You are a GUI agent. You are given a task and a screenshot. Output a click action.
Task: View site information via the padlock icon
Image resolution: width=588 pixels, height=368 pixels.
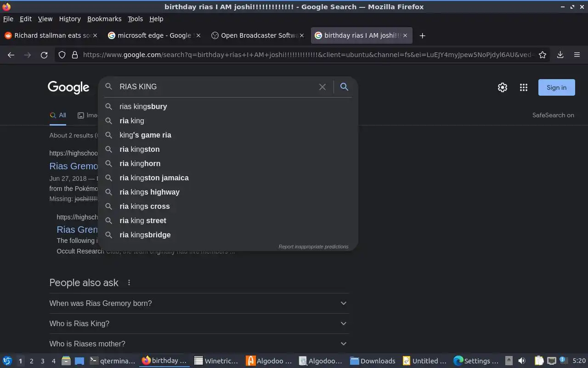75,55
